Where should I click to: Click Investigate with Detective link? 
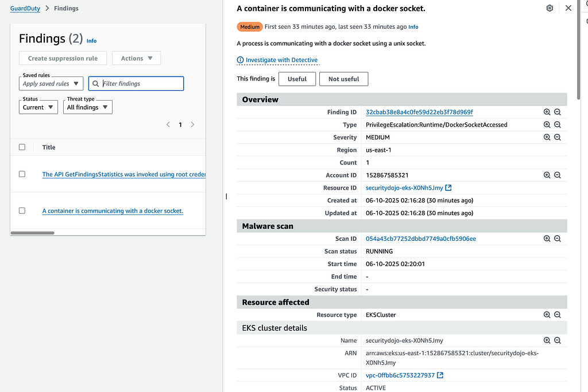point(278,60)
